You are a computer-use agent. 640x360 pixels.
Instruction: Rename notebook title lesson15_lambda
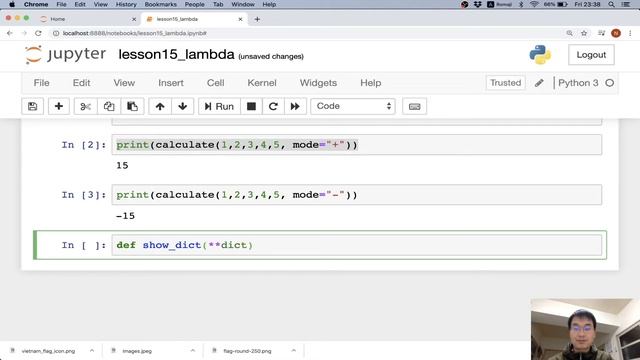(176, 54)
